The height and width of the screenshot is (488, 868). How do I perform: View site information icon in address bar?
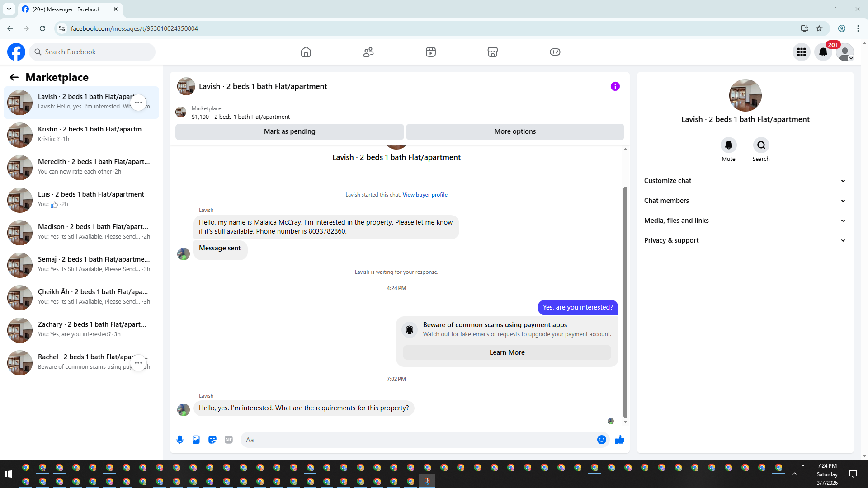coord(62,28)
